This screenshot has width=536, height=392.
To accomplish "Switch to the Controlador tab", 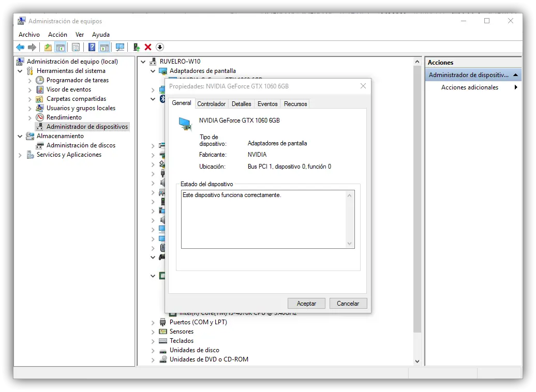I will point(211,104).
